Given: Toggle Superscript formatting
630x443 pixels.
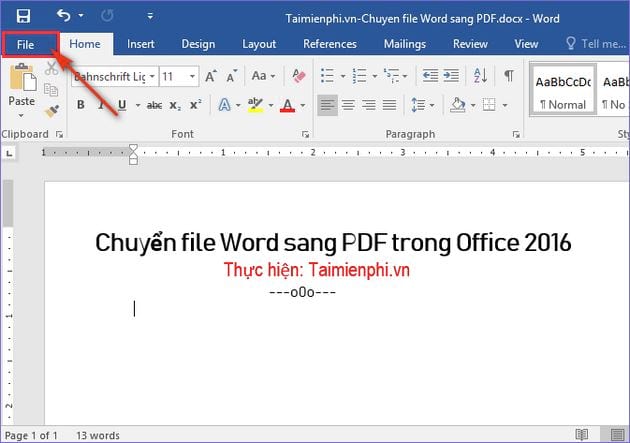Looking at the screenshot, I should (196, 105).
